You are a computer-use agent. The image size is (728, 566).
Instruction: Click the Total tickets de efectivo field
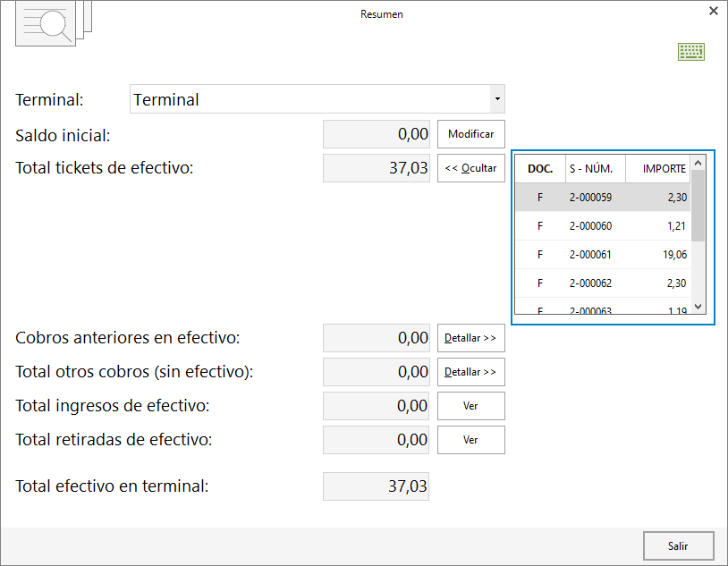click(x=376, y=168)
